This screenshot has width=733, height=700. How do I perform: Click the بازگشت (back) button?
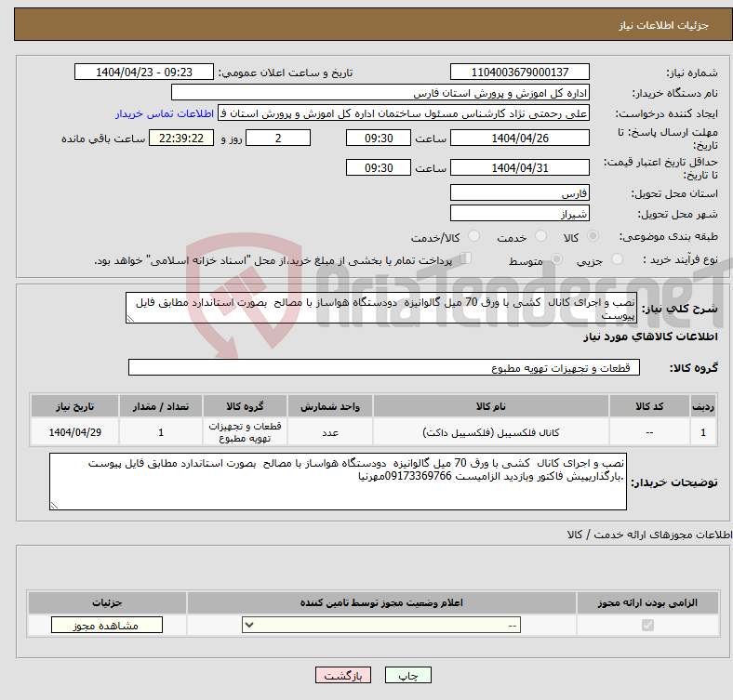tap(343, 675)
